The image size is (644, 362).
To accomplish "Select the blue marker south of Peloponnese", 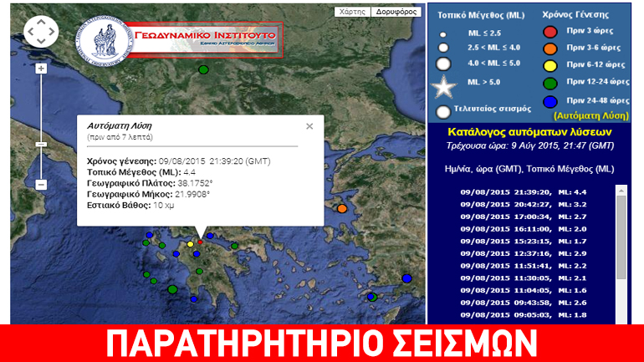I will coord(194,299).
